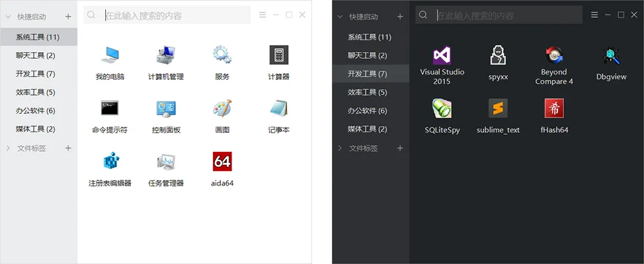This screenshot has width=644, height=264.
Task: Select 办公软件 (6) in dark window
Action: 370,111
